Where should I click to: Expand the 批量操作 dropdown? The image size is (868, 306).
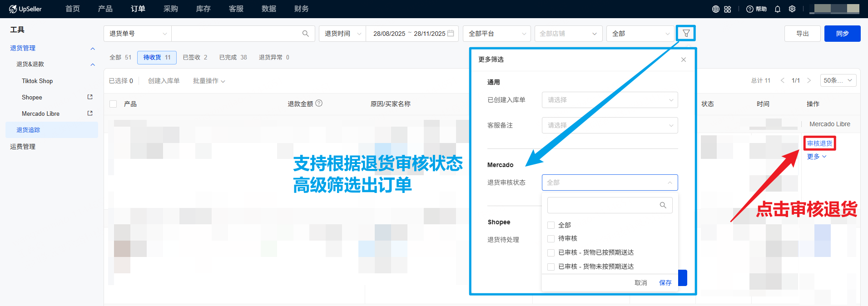point(209,81)
